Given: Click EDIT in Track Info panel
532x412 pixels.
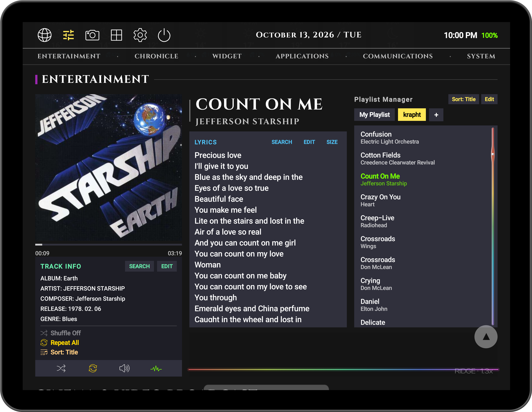Looking at the screenshot, I should coord(167,266).
